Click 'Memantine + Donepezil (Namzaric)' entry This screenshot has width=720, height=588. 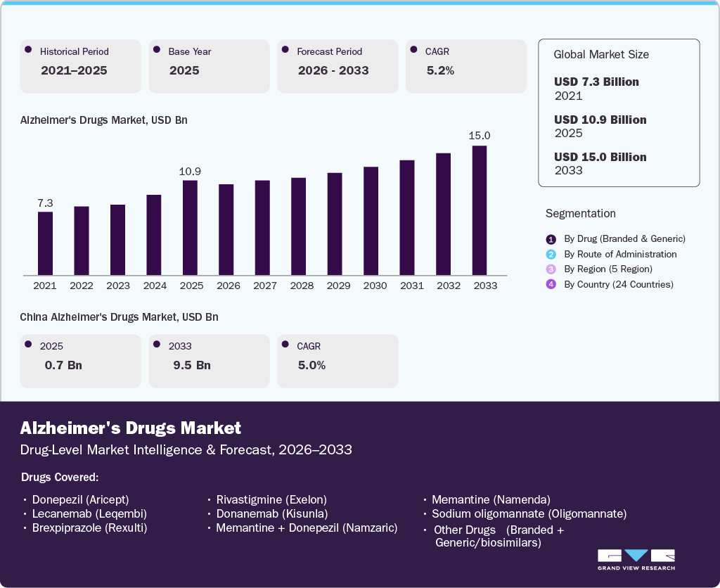pos(307,528)
